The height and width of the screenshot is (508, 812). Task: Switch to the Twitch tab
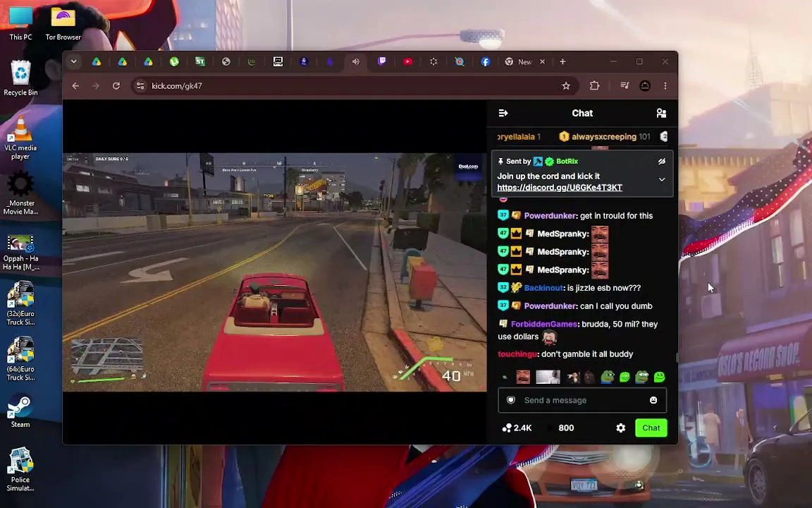tap(381, 61)
